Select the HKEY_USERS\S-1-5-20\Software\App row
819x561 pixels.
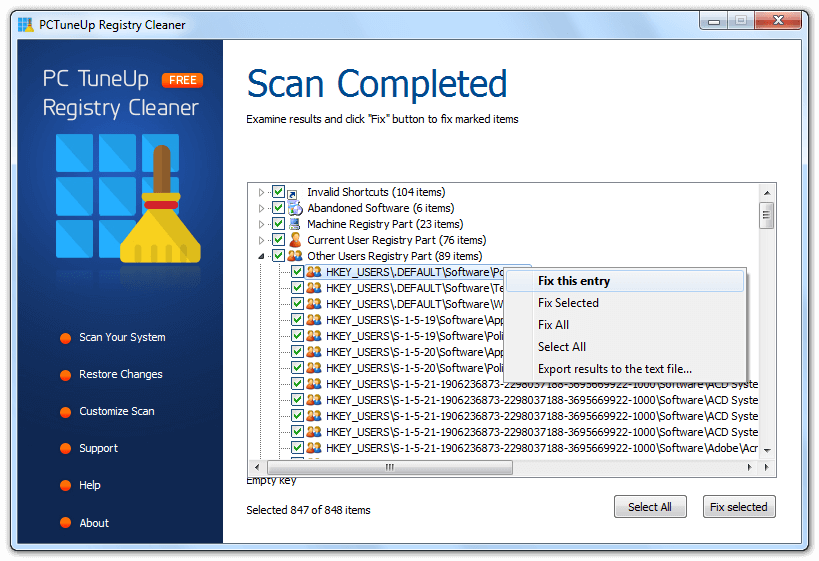[414, 352]
